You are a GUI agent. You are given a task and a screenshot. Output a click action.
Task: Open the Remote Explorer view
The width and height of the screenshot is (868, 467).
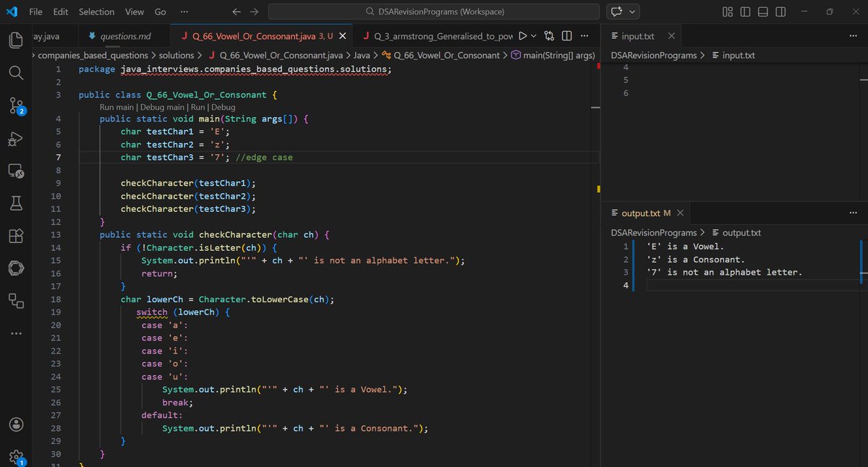16,171
